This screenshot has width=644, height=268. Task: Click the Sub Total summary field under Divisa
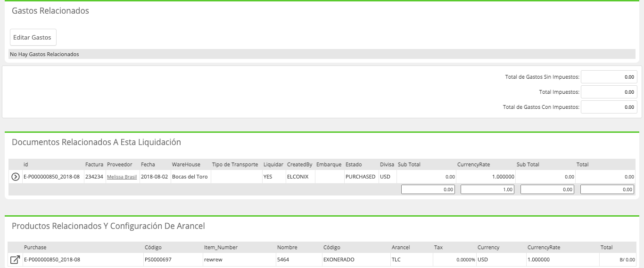click(428, 189)
